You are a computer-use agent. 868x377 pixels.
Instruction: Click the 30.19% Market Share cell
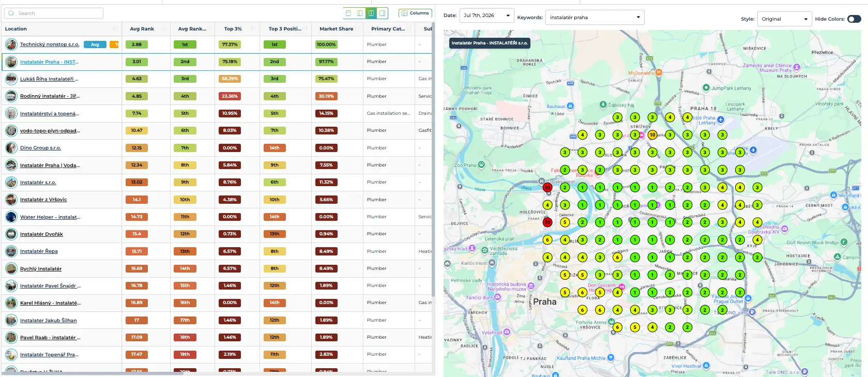(x=326, y=96)
